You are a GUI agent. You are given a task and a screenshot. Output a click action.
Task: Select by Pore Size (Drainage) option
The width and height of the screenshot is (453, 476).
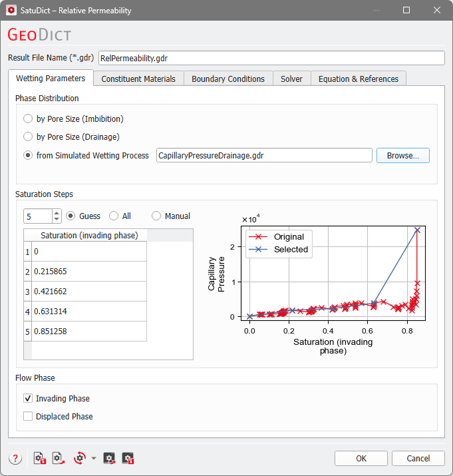(x=72, y=136)
